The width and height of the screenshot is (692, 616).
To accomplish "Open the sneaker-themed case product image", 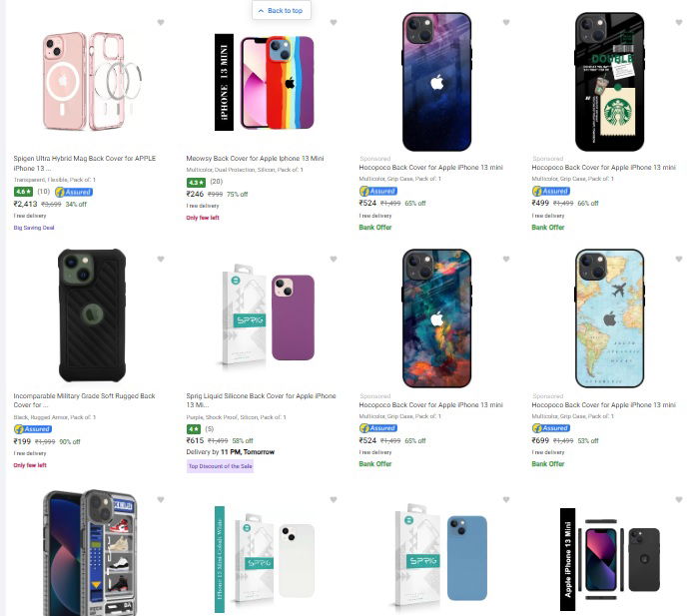I will tap(90, 552).
